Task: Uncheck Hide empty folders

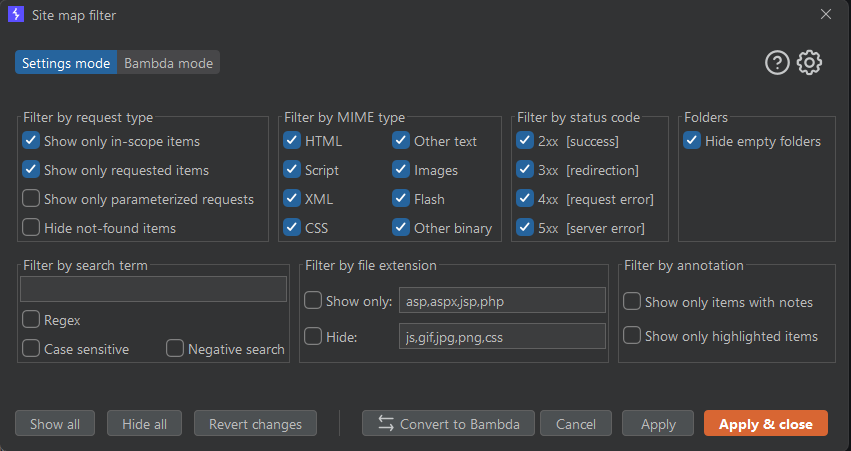Action: pos(692,141)
